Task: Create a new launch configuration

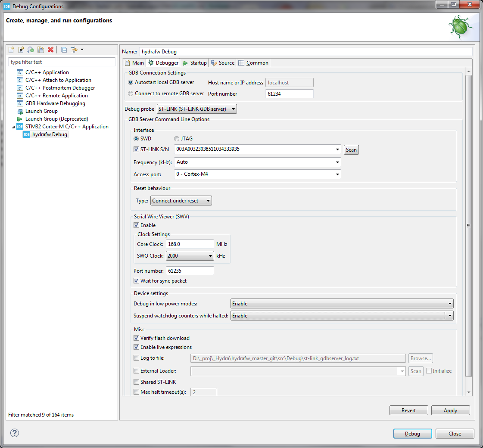Action: (x=11, y=50)
